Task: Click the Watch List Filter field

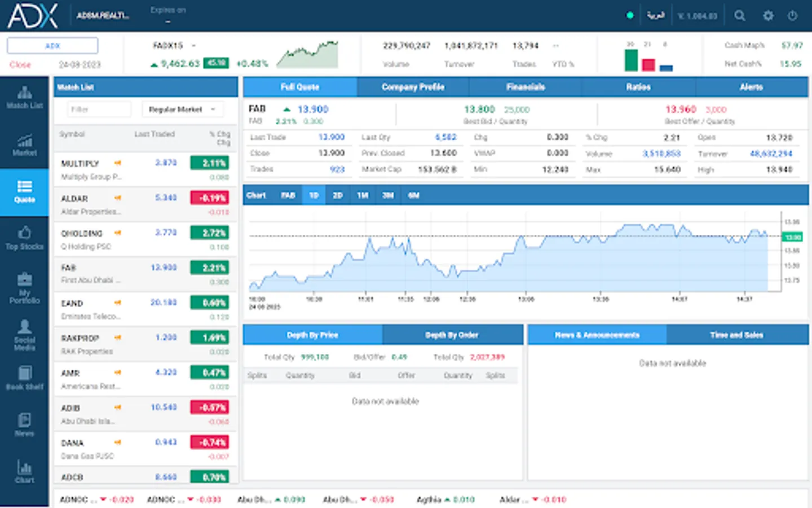Action: [x=99, y=109]
